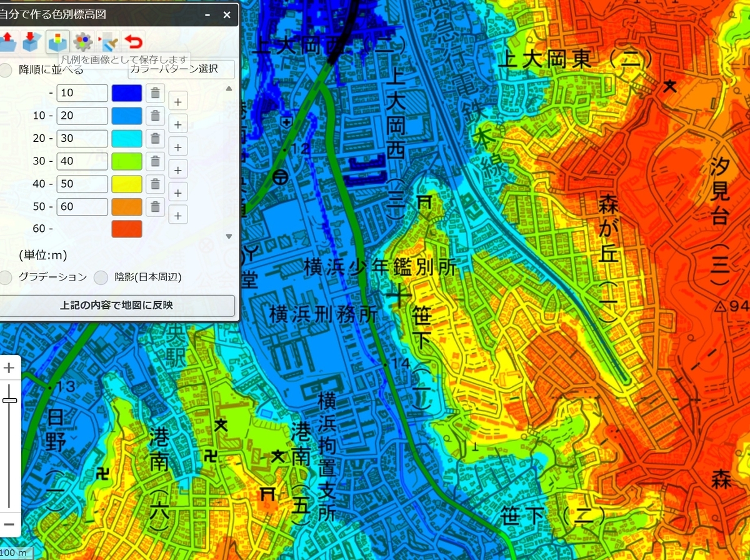Minimize the 色別標高図 panel
Screen dimensions: 750x560
click(207, 13)
